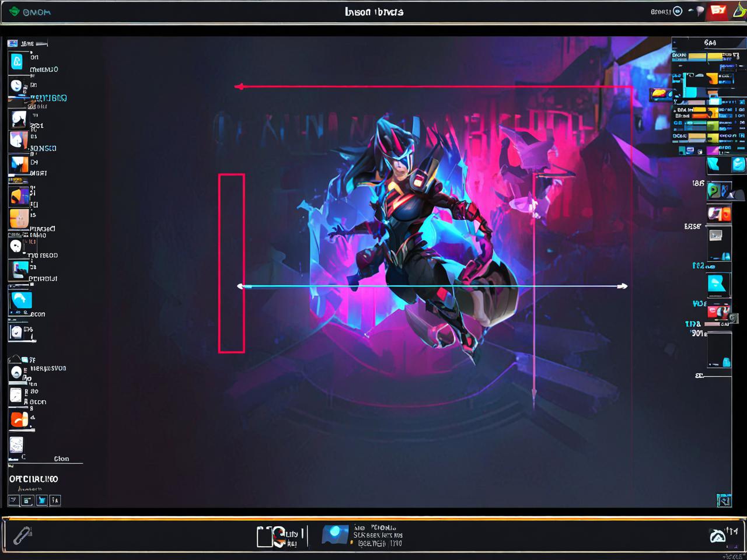The width and height of the screenshot is (747, 560).
Task: Select the white round icon in lower left sidebar
Action: (16, 373)
